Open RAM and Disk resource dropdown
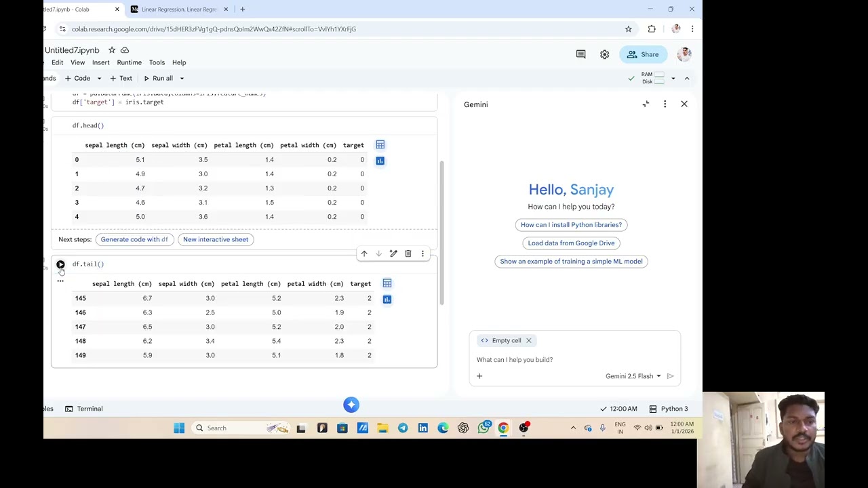The width and height of the screenshot is (868, 488). [x=673, y=79]
